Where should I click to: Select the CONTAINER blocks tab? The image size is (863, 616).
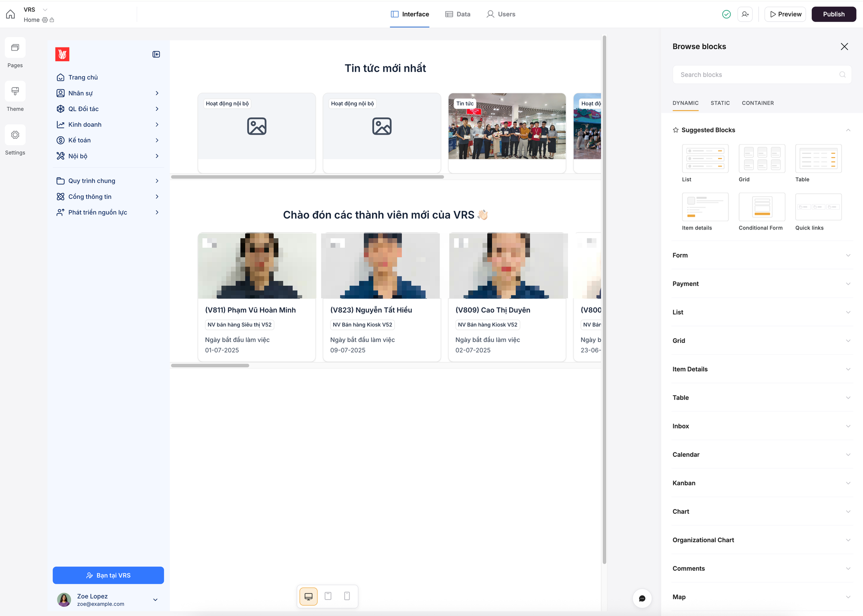pos(758,103)
